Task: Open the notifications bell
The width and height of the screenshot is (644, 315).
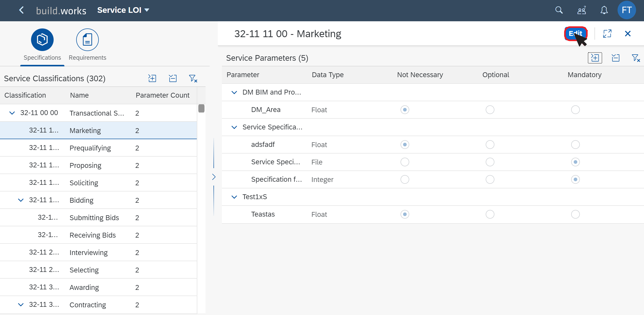Action: coord(604,10)
